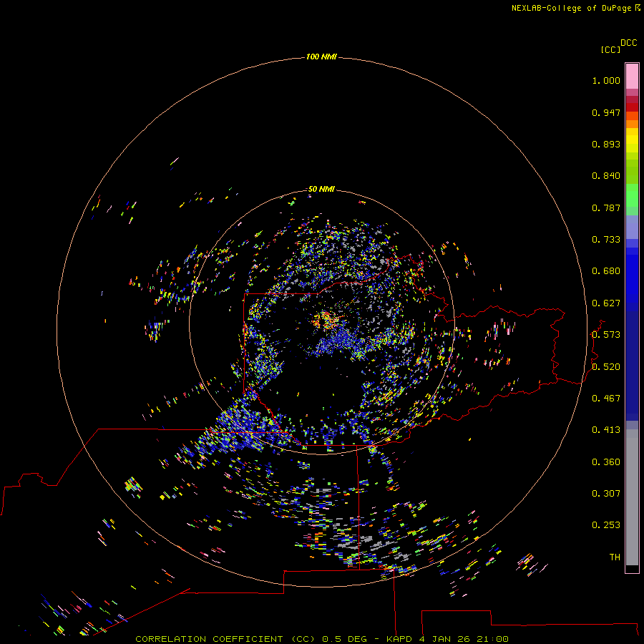Select the 1.000 scale value
This screenshot has height=644, width=644.
pyautogui.click(x=606, y=80)
